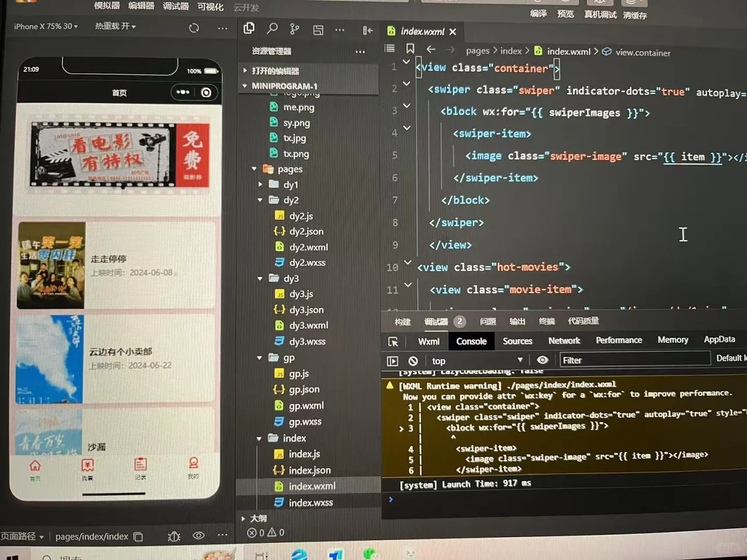The width and height of the screenshot is (747, 560).
Task: Close the index.wxml editor tab
Action: coord(453,32)
